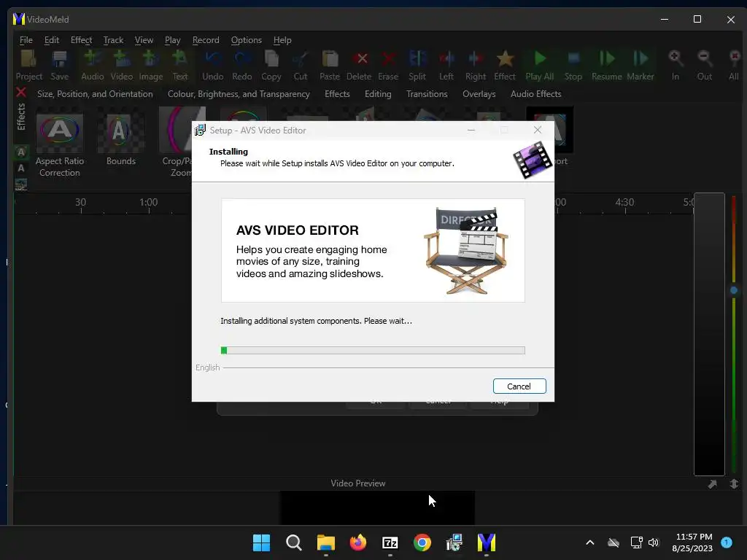Zoom Out on the timeline

704,66
